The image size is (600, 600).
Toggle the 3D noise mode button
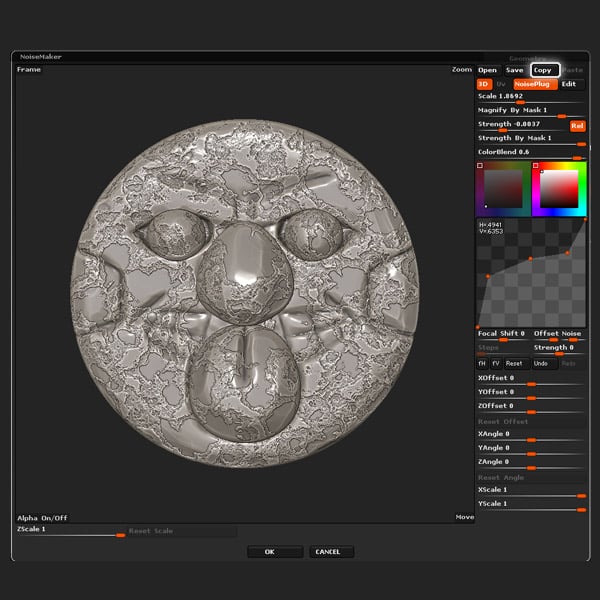483,85
